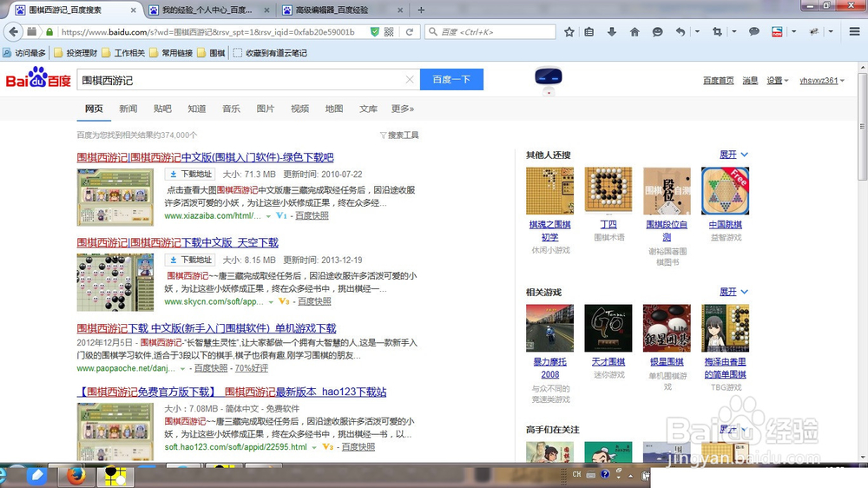Select the 新闻 search category
This screenshot has height=488, width=868.
pyautogui.click(x=128, y=109)
